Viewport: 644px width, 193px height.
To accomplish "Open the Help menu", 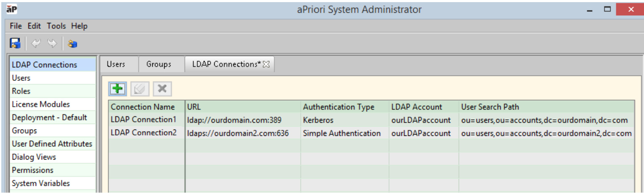I will [79, 26].
